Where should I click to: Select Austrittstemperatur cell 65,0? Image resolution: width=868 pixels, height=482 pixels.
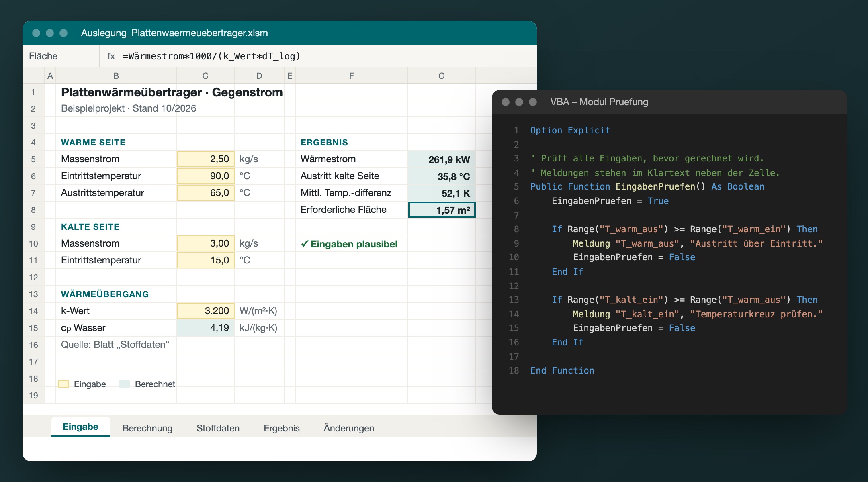pyautogui.click(x=205, y=193)
